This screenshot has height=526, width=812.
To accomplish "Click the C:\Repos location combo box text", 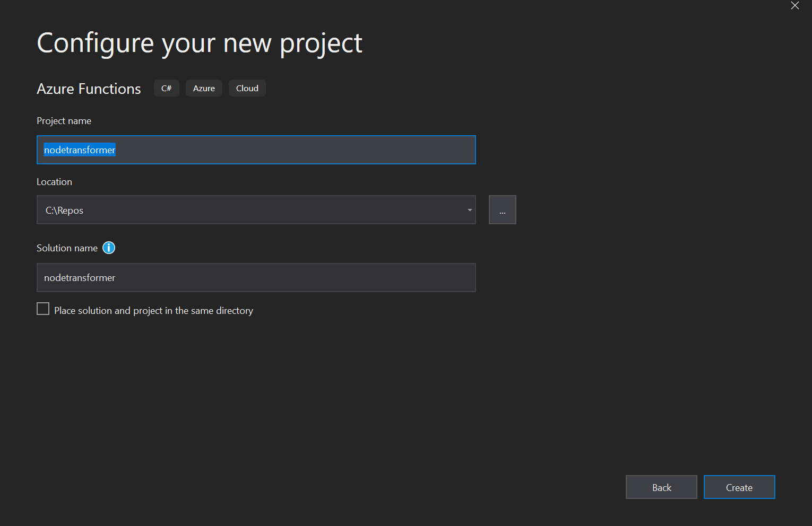I will 64,211.
